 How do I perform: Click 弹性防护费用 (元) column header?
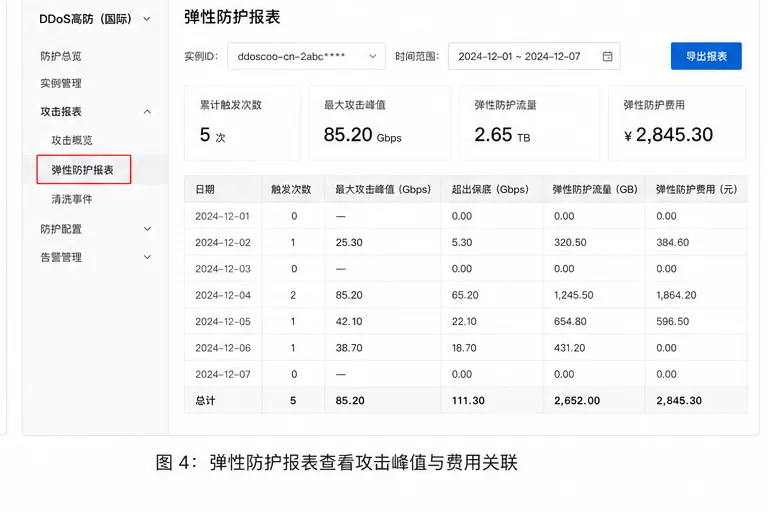coord(696,190)
